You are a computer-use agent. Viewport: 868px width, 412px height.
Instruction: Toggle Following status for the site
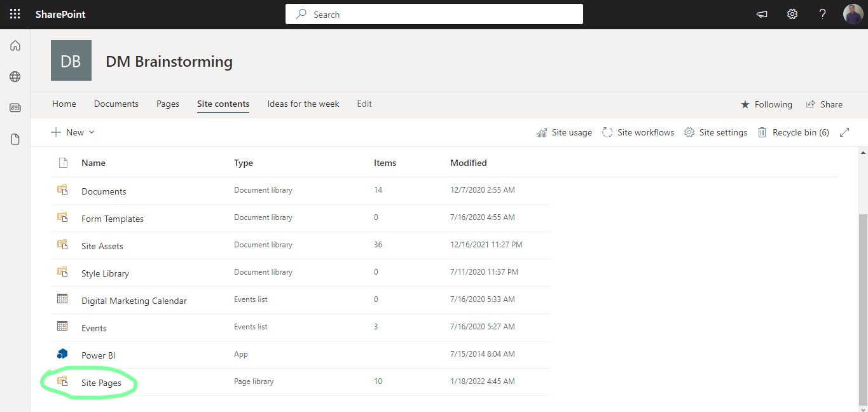tap(766, 104)
